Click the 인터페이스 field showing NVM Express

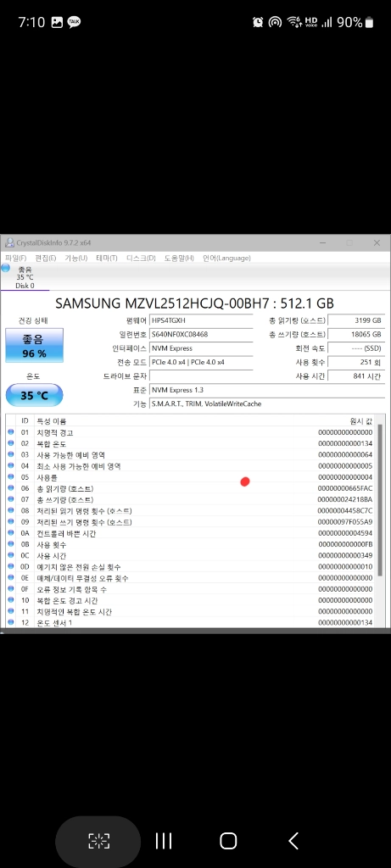pyautogui.click(x=201, y=348)
